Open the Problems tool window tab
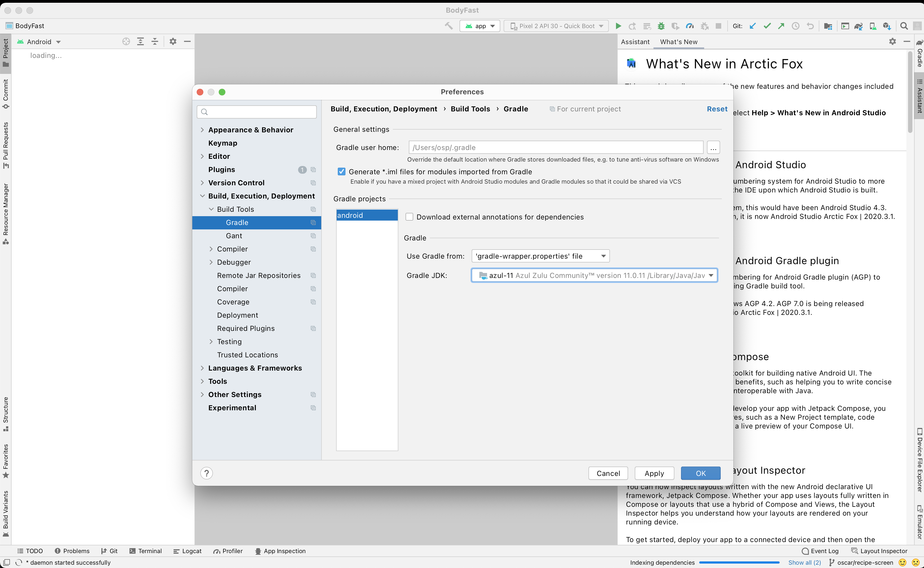This screenshot has width=924, height=568. (72, 551)
